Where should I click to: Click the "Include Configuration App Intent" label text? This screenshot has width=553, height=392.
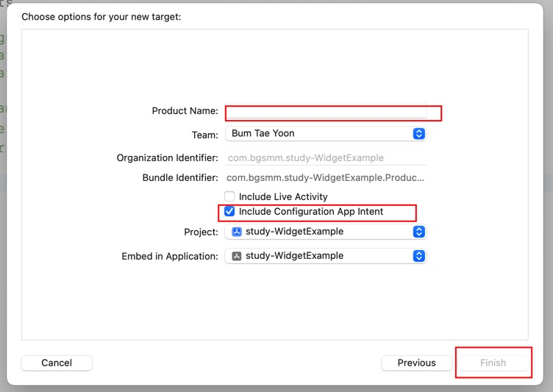[x=311, y=212]
